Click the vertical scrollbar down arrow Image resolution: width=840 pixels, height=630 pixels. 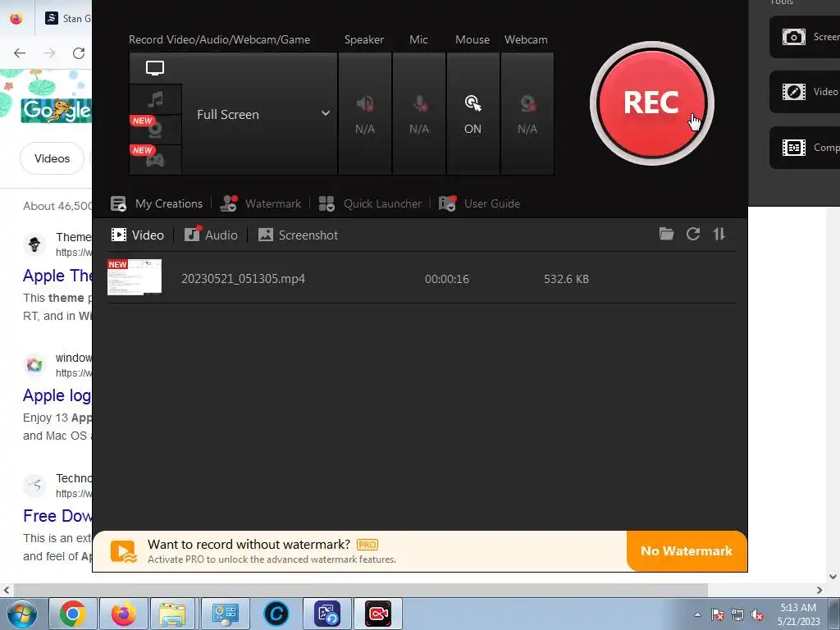pos(833,577)
